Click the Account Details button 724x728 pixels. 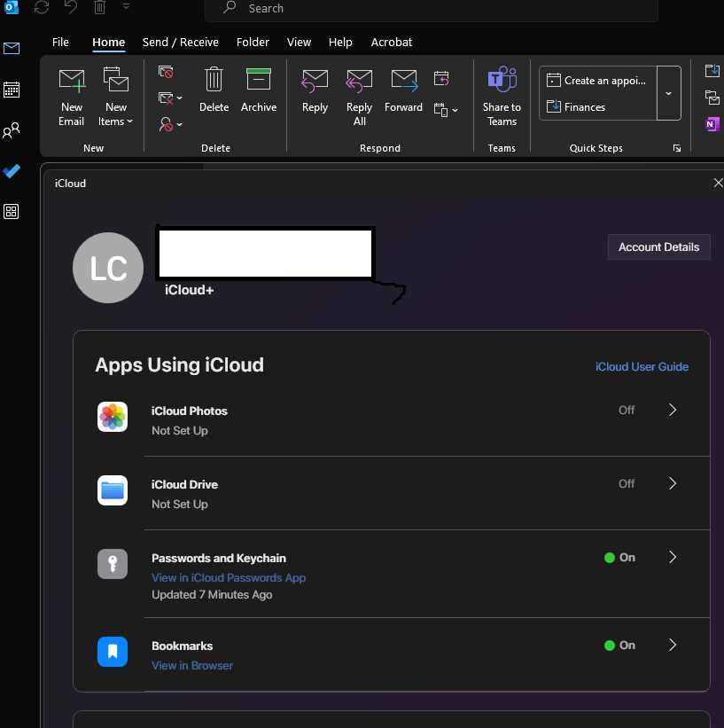pyautogui.click(x=659, y=247)
